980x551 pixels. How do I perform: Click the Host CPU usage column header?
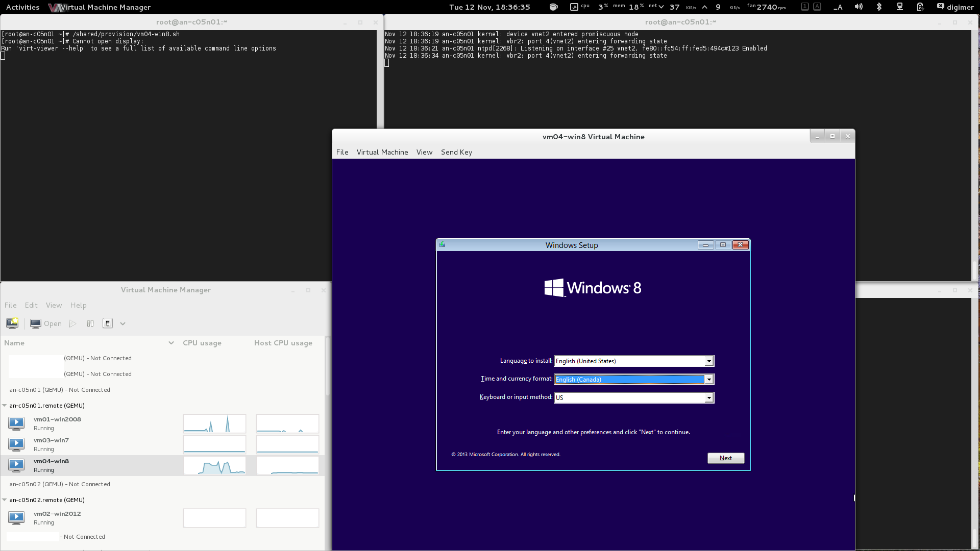pos(283,343)
